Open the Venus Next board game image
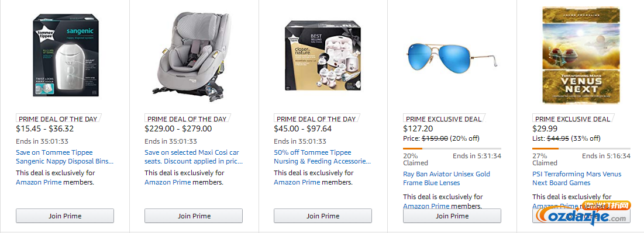The image size is (644, 233). tap(581, 56)
